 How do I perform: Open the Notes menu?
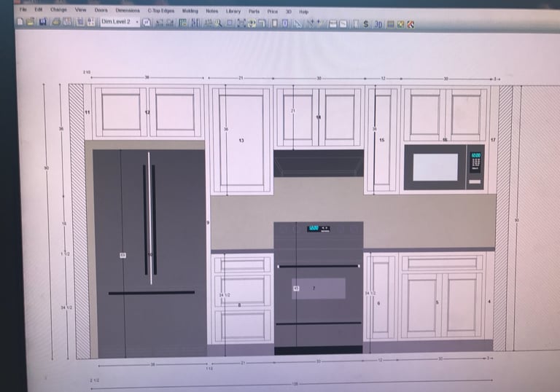click(211, 11)
